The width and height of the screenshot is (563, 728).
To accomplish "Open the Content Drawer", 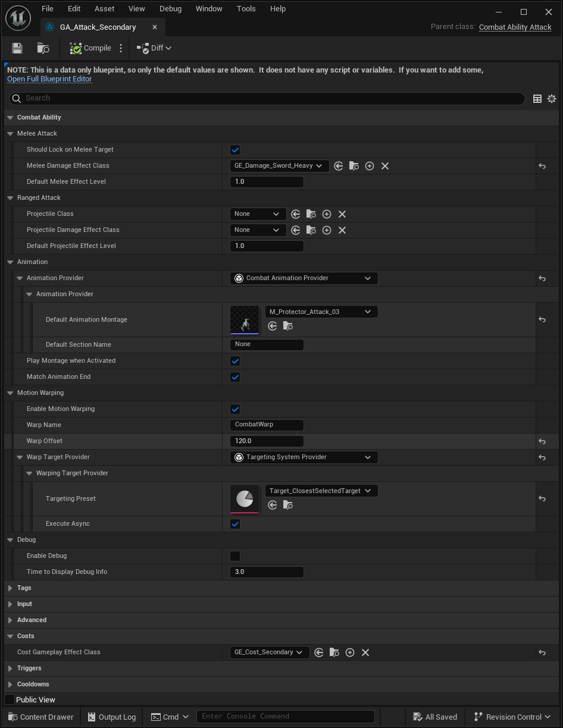I will (40, 717).
